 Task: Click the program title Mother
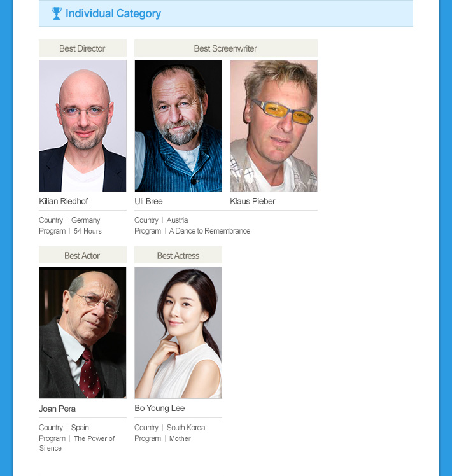[x=180, y=438]
